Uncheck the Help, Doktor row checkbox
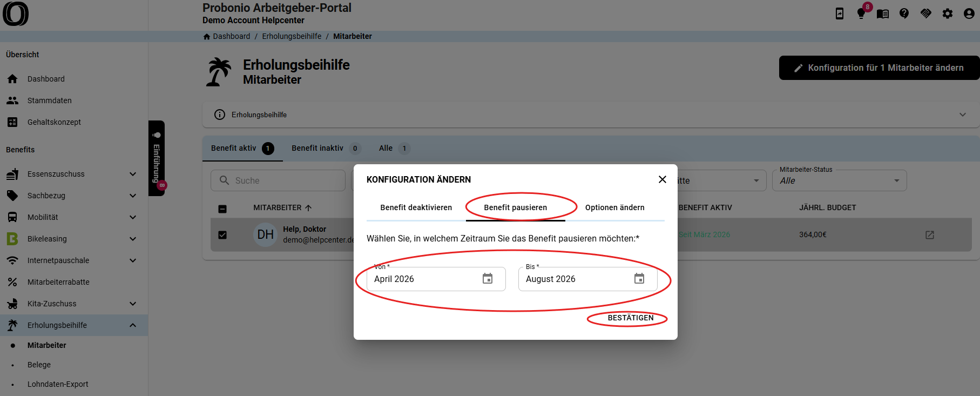The height and width of the screenshot is (396, 980). (222, 235)
